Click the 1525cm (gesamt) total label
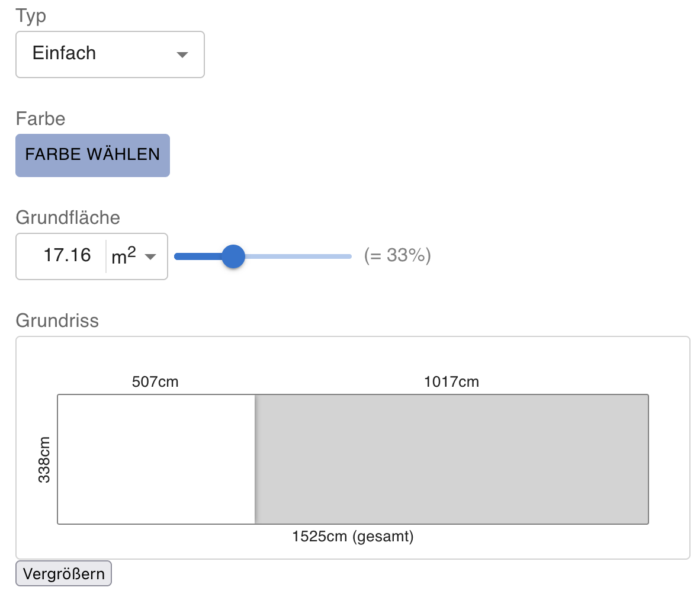This screenshot has width=700, height=597. point(353,537)
